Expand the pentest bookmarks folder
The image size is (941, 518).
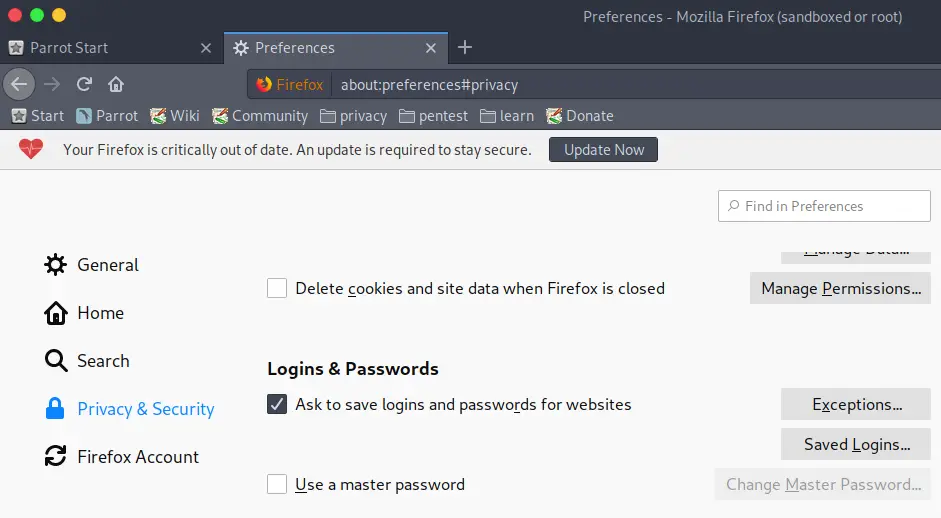(x=433, y=116)
